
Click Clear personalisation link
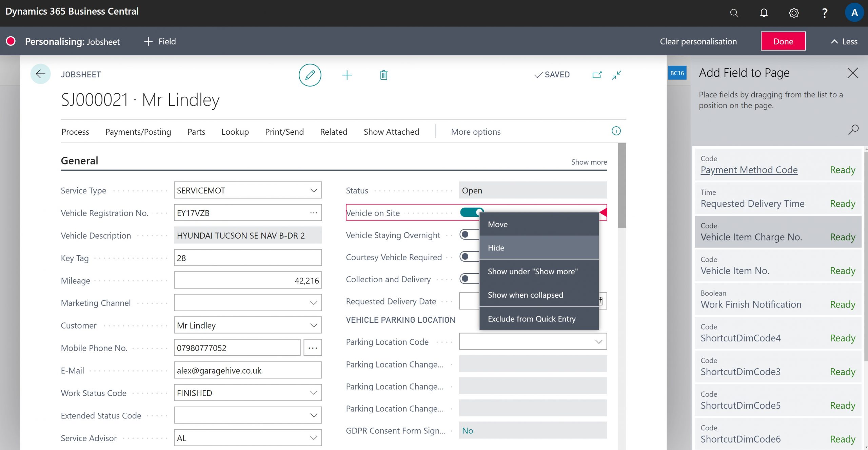pos(698,41)
